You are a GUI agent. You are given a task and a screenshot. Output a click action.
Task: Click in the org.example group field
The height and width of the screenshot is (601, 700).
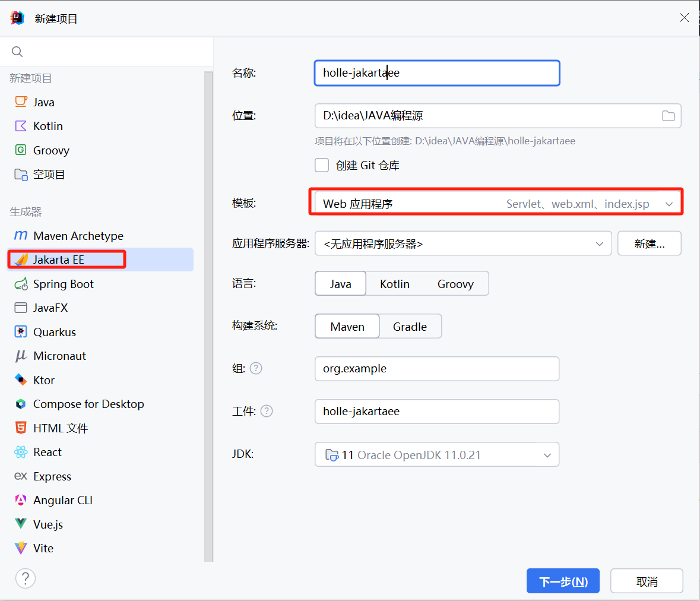click(x=436, y=369)
